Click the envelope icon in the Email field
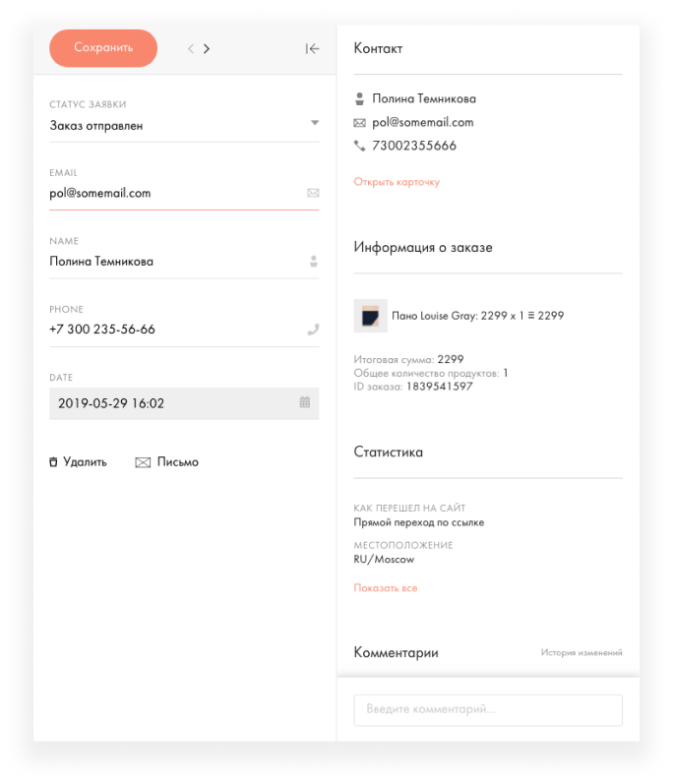 coord(313,193)
